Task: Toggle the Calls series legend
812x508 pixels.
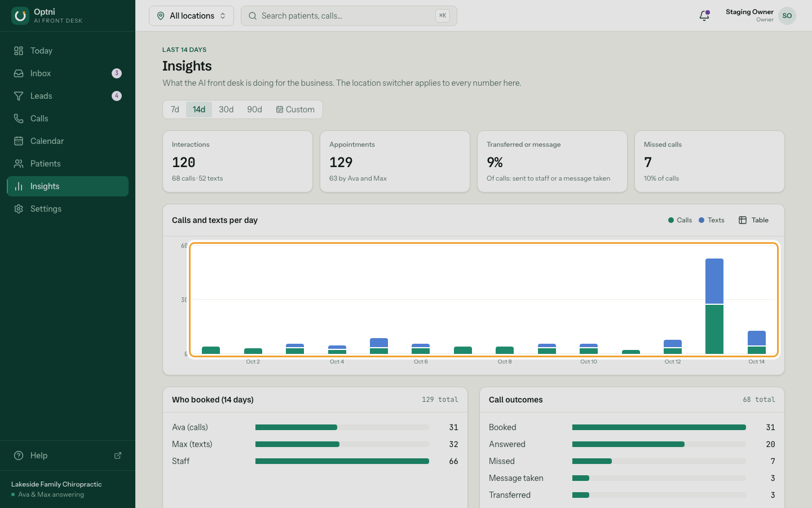Action: click(680, 220)
